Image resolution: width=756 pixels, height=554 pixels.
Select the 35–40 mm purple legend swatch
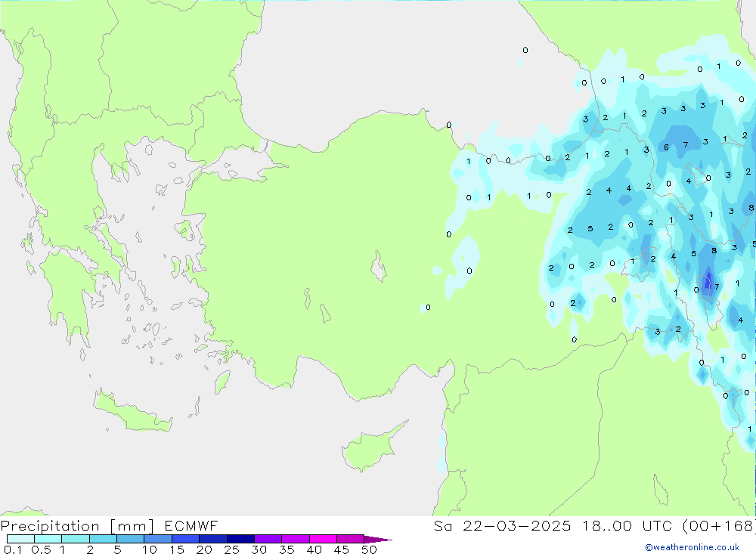(x=296, y=539)
